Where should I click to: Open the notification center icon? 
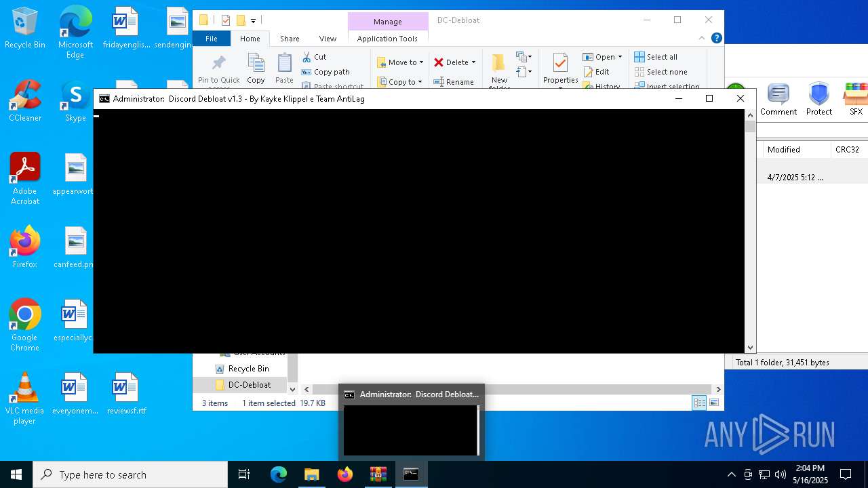[x=846, y=474]
